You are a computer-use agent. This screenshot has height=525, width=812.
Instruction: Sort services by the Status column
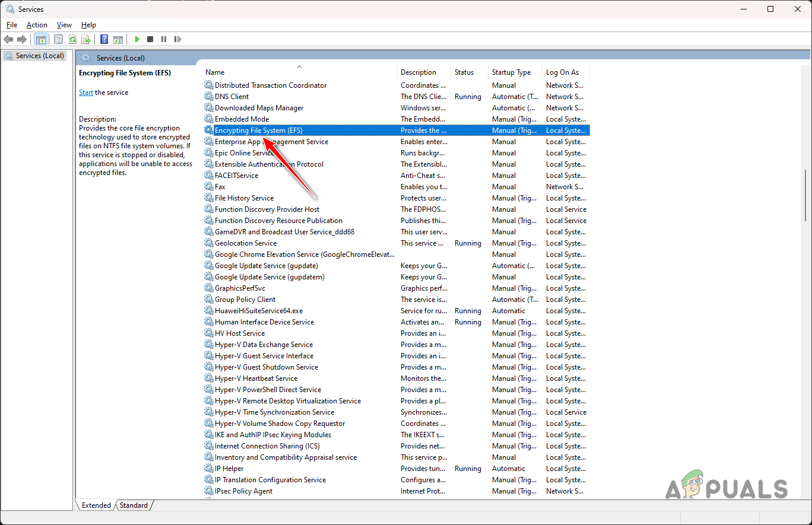point(467,72)
